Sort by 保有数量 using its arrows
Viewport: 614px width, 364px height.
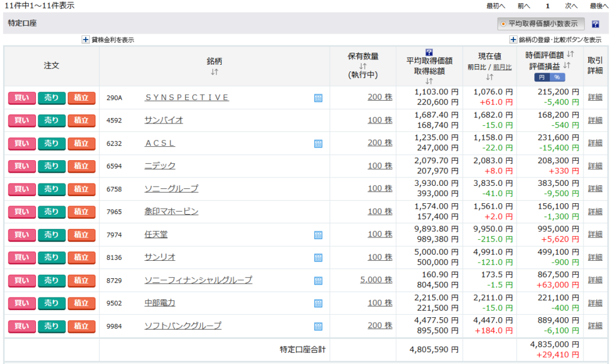363,66
